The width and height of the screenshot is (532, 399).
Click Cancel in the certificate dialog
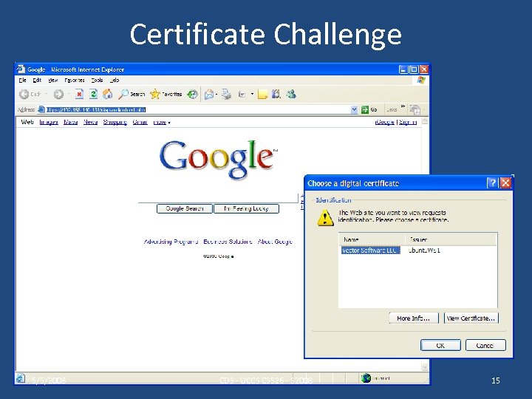[485, 345]
